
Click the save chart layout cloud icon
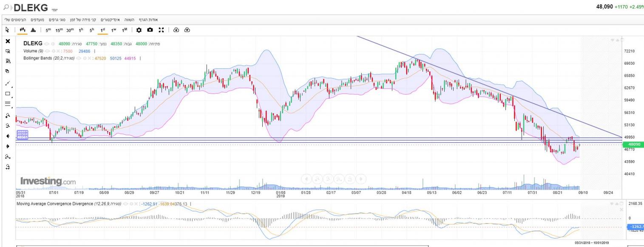(x=187, y=30)
